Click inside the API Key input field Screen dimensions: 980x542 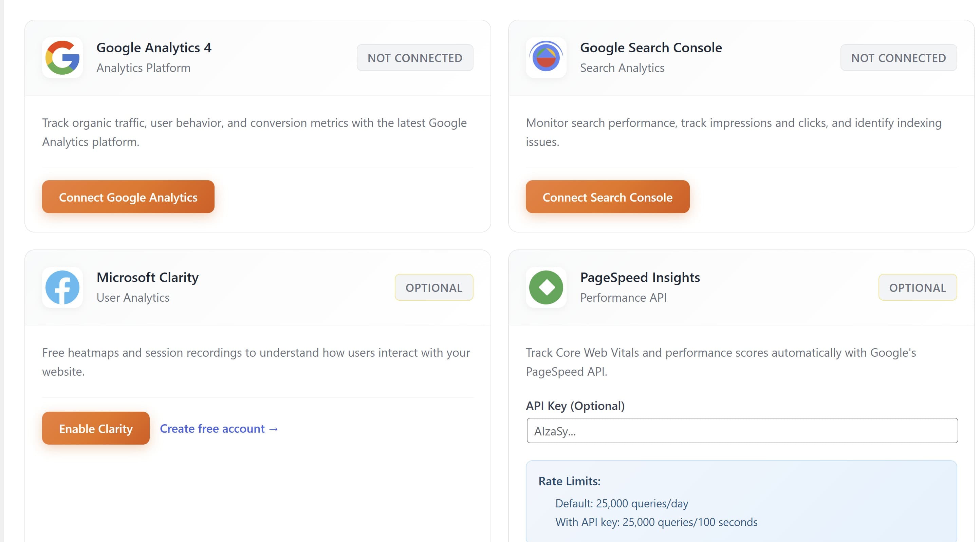(x=742, y=430)
